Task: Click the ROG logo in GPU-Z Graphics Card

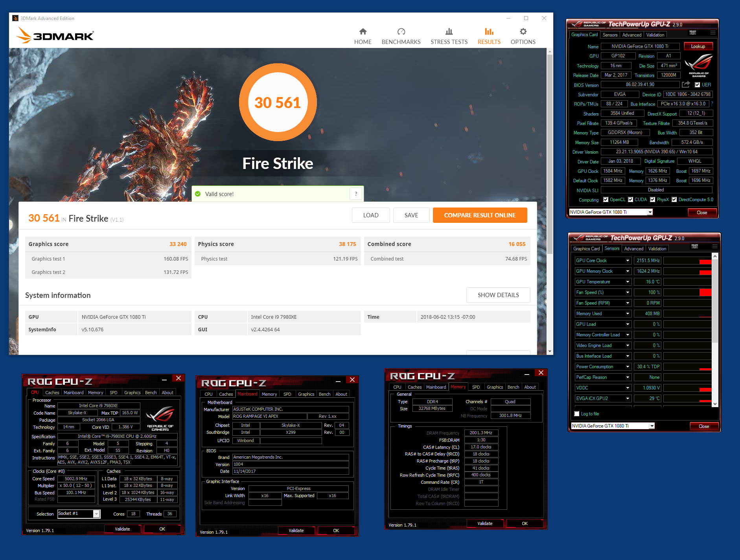Action: click(x=699, y=65)
